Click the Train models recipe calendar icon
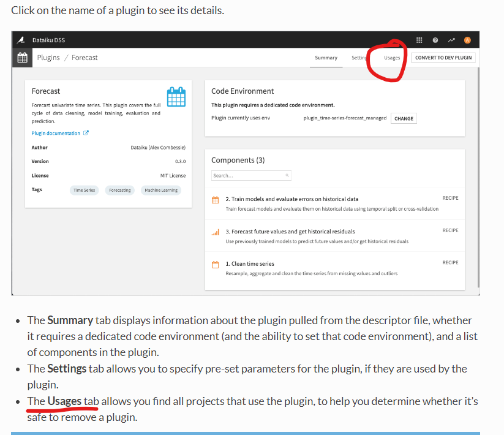This screenshot has height=435, width=504. (216, 200)
